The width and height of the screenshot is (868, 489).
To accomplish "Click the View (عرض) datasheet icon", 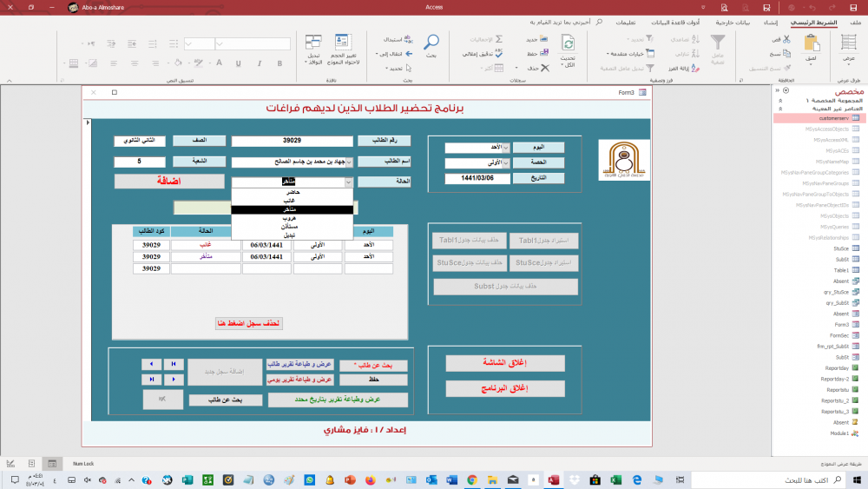I will 849,43.
